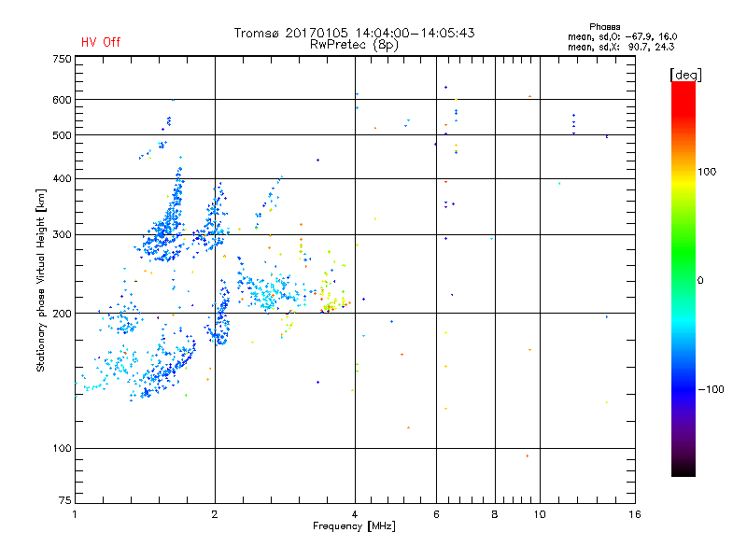Image resolution: width=747 pixels, height=560 pixels.
Task: Click the phase colorbar gradient
Action: [684, 278]
